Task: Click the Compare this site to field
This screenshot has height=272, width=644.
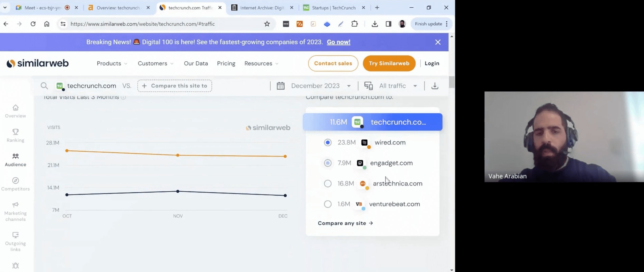Action: point(175,86)
